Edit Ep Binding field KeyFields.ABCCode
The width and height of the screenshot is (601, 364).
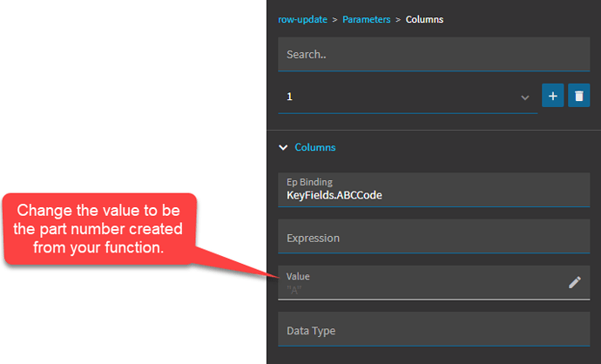[434, 190]
